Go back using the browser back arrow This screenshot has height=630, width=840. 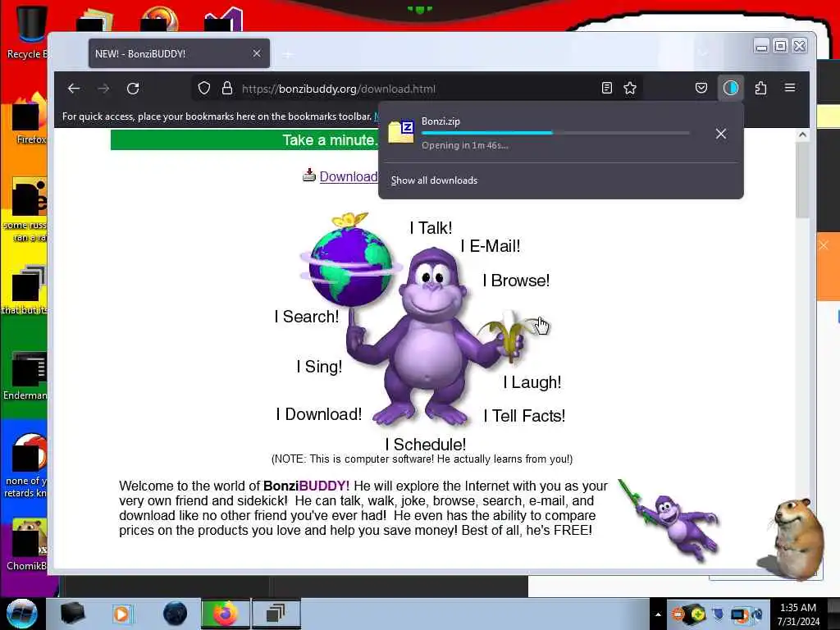[74, 89]
